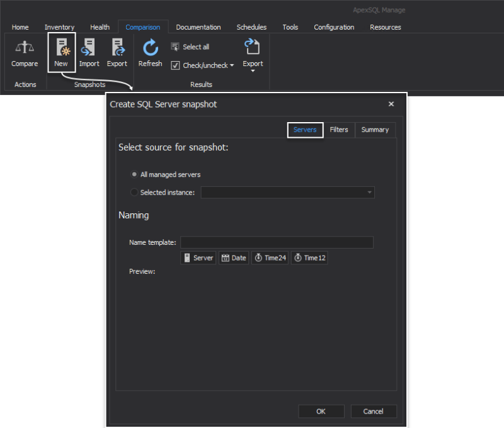Open the Schedules ribbon tab

point(251,27)
